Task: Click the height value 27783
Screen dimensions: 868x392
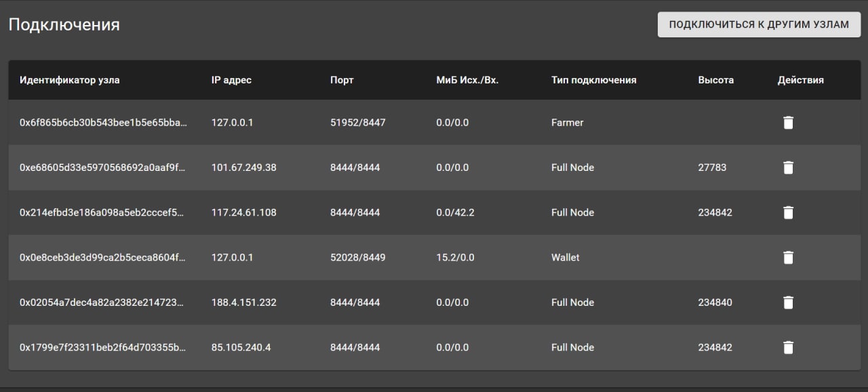Action: click(x=712, y=168)
